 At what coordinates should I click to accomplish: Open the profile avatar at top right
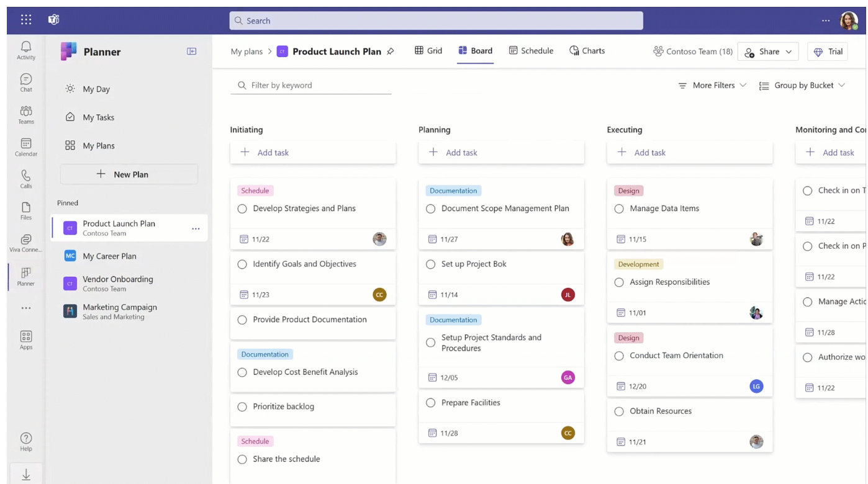point(849,20)
